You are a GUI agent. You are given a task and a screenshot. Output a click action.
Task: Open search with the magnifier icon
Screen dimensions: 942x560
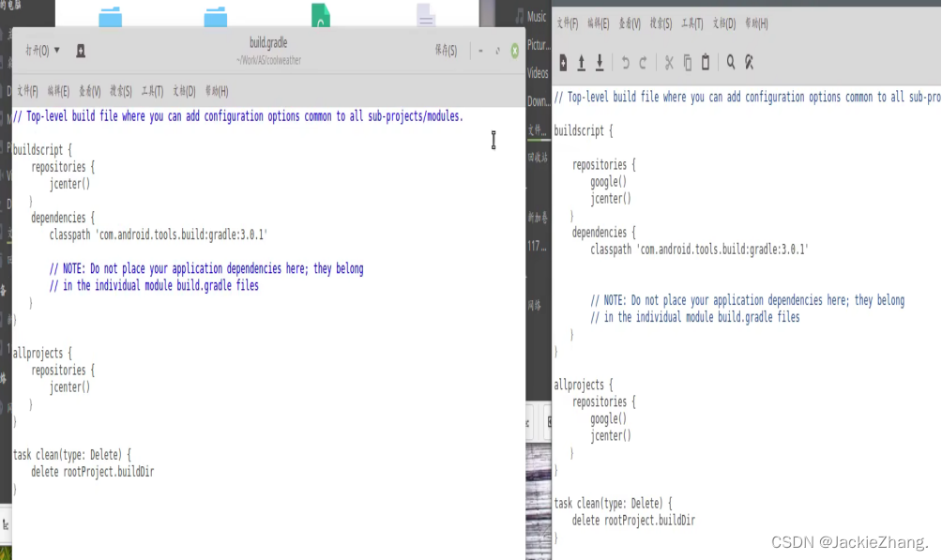(731, 63)
